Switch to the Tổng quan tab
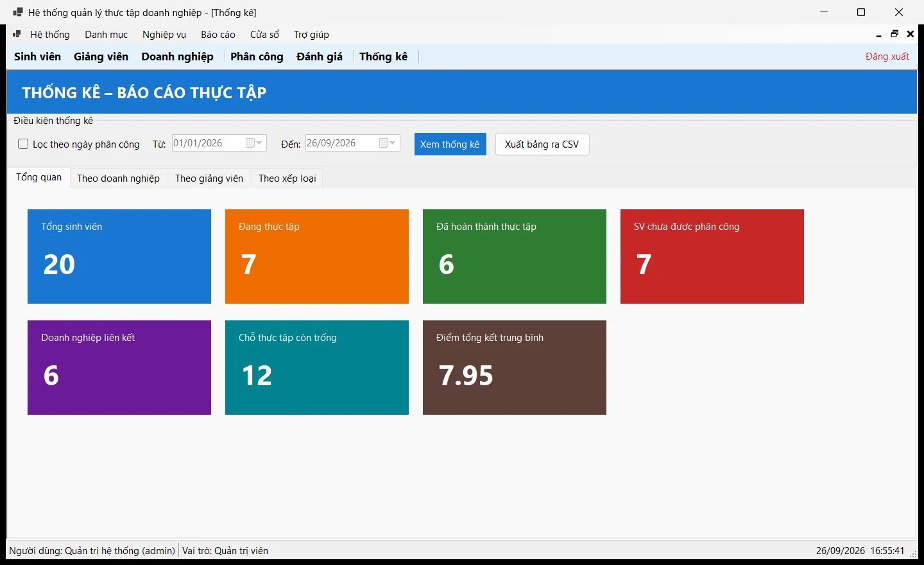The image size is (924, 565). click(39, 177)
